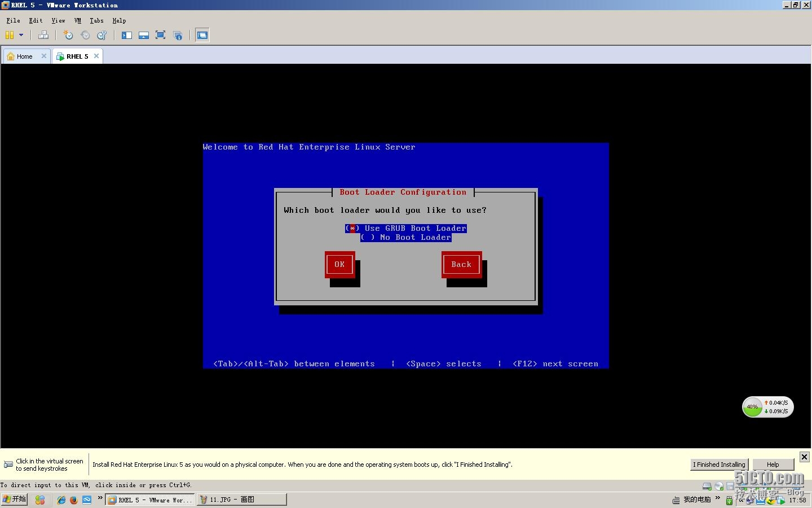812x508 pixels.
Task: Open the Edit menu
Action: tap(36, 20)
